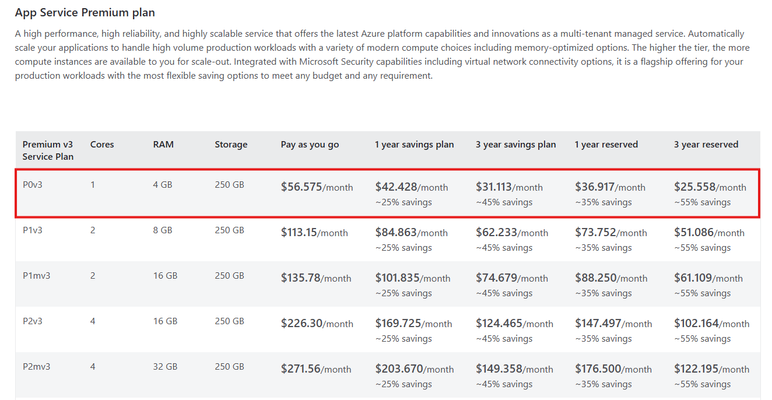The height and width of the screenshot is (400, 772).
Task: Select the P0v3 plan row name
Action: point(32,185)
